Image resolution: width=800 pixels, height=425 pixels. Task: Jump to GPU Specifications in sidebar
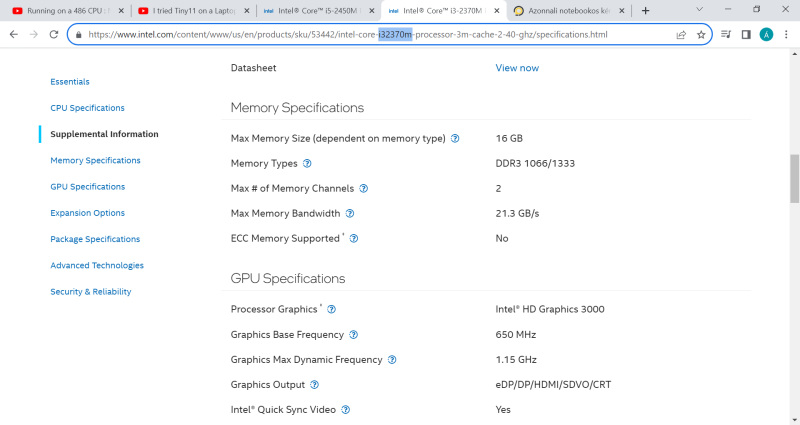coord(87,187)
